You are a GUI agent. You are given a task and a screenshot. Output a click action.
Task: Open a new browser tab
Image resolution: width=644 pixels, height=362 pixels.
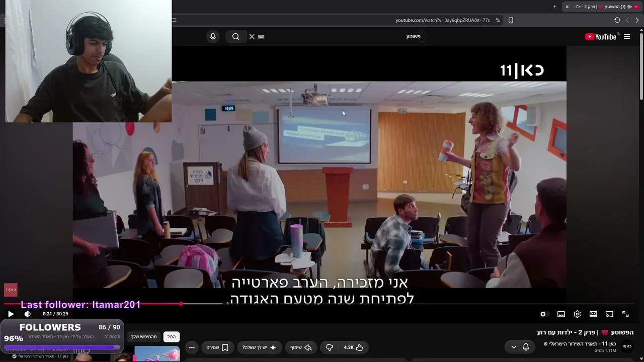tap(554, 7)
